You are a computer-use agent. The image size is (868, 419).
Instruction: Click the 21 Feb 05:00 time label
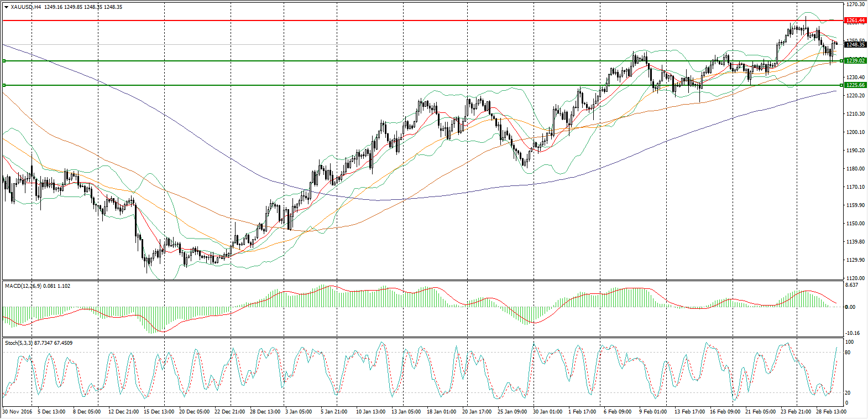coord(760,412)
